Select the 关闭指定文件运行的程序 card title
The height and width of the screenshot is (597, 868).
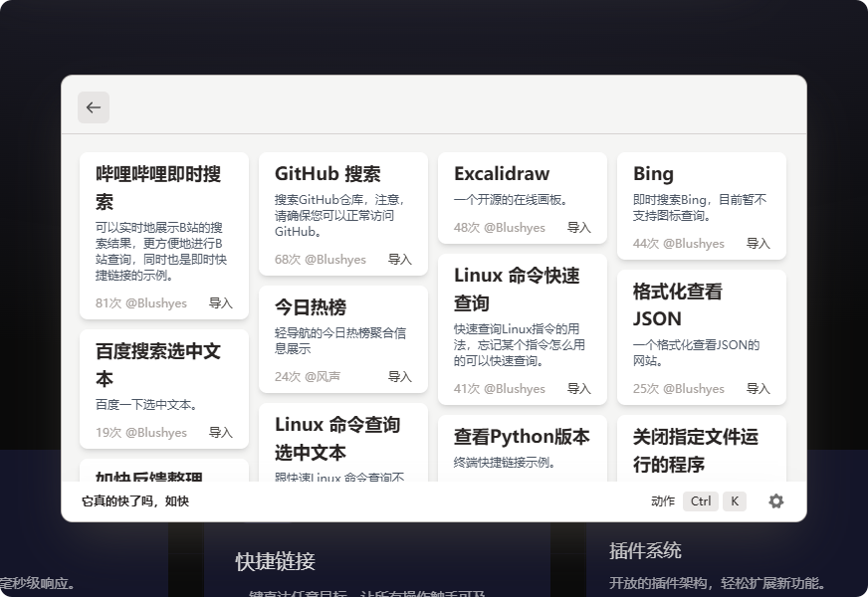(x=696, y=451)
